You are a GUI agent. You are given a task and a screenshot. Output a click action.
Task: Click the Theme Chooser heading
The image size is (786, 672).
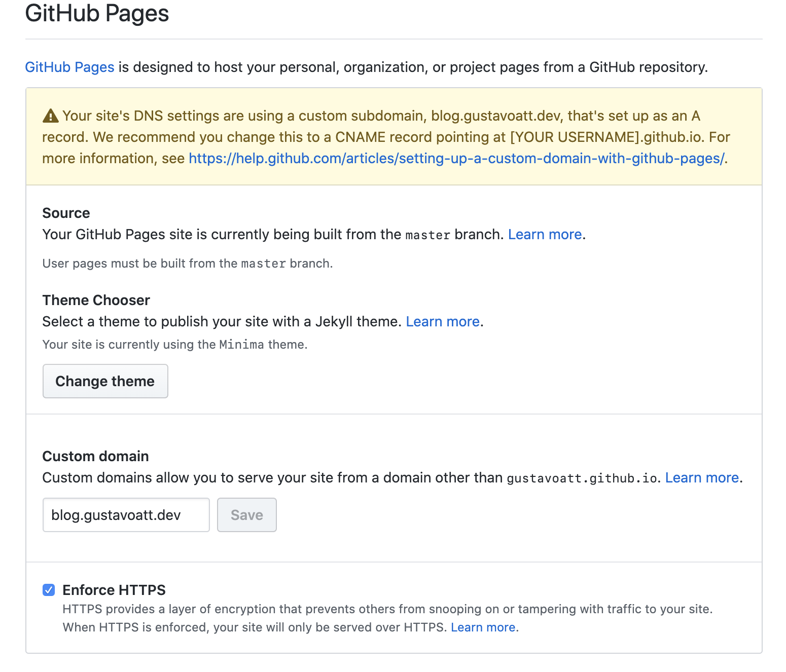pyautogui.click(x=96, y=300)
